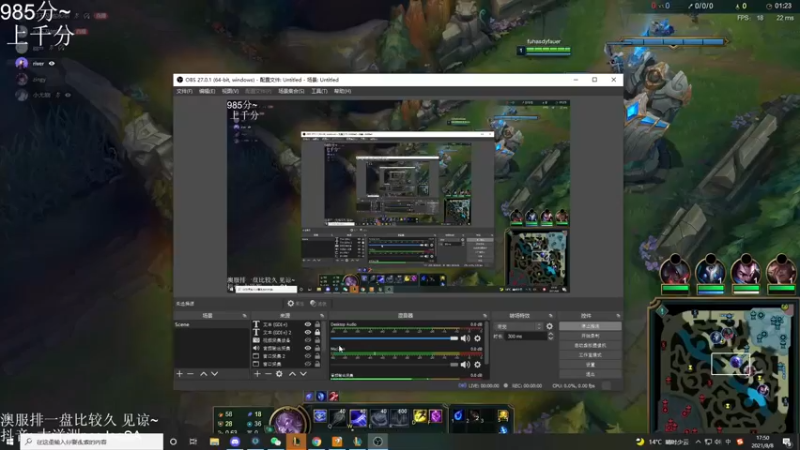This screenshot has height=450, width=800.
Task: Toggle lock on 文本 (GDI+) 2 source
Action: click(x=317, y=332)
